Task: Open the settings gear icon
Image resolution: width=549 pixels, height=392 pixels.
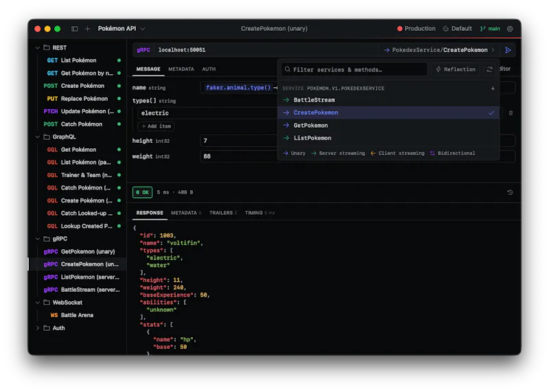Action: pyautogui.click(x=510, y=29)
